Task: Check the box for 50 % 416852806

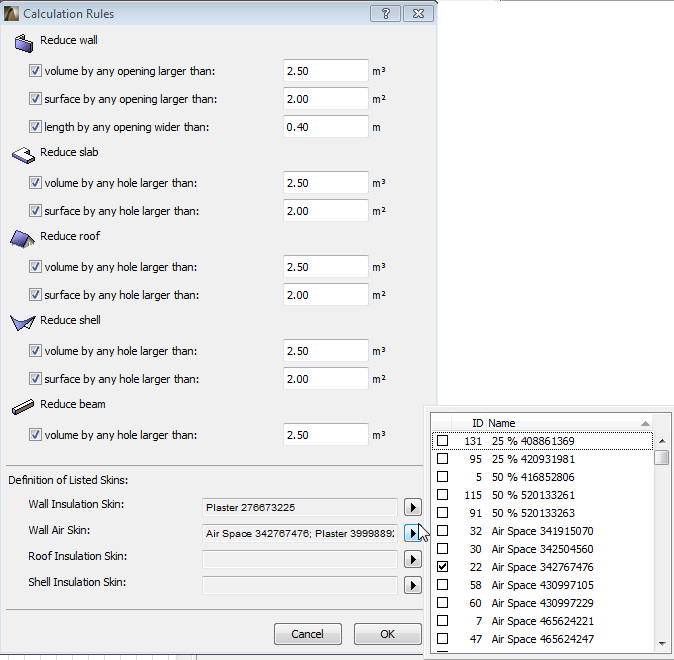Action: [442, 477]
